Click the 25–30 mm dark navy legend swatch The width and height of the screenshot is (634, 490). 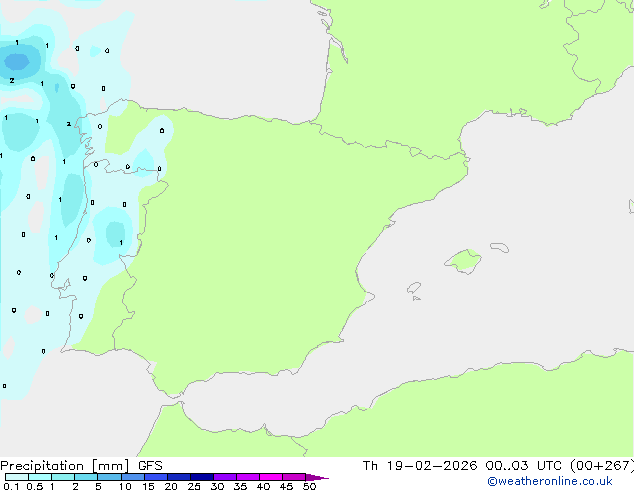(x=202, y=477)
